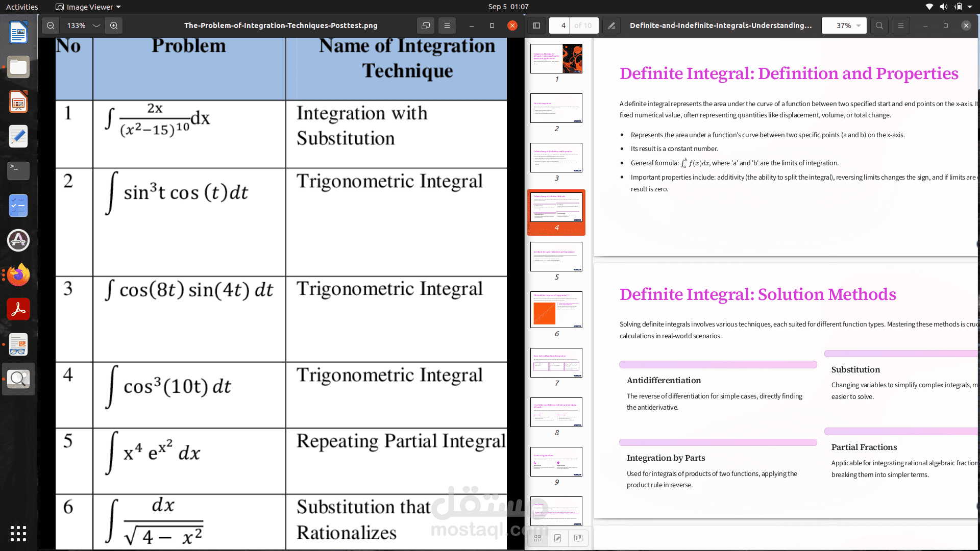The width and height of the screenshot is (980, 551).
Task: Open Show Applications grid
Action: click(x=18, y=534)
